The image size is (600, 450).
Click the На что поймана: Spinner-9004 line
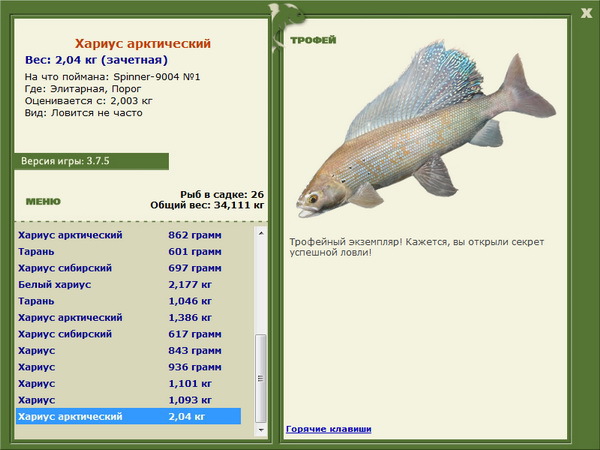tap(112, 77)
